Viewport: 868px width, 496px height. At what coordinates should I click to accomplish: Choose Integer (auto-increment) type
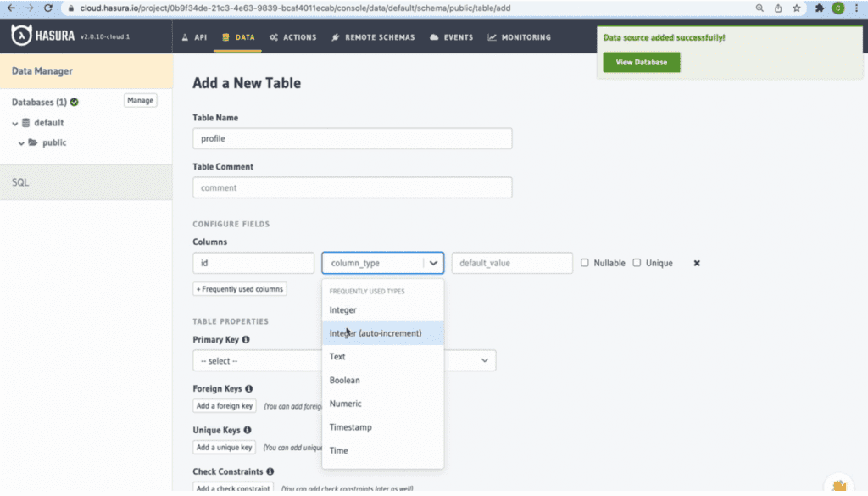coord(382,333)
